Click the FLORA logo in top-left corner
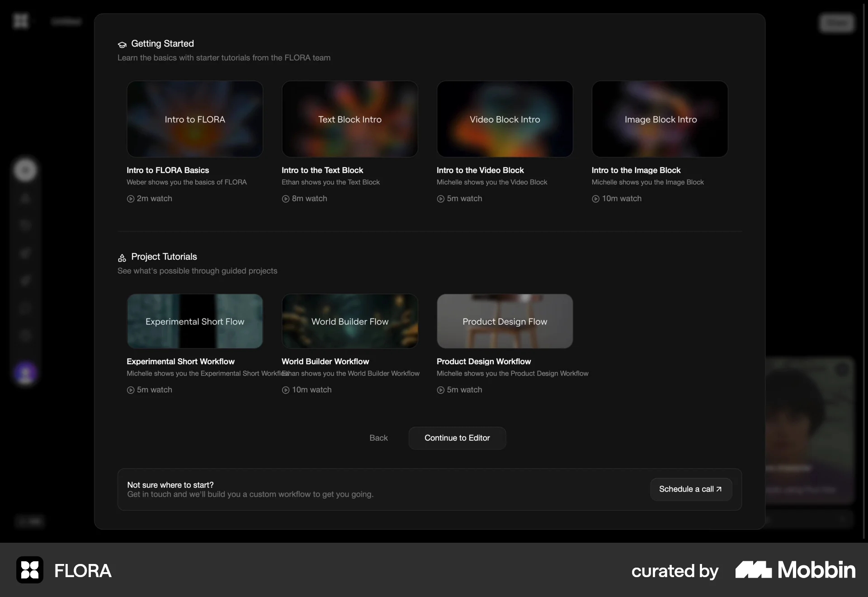The height and width of the screenshot is (597, 868). [21, 21]
